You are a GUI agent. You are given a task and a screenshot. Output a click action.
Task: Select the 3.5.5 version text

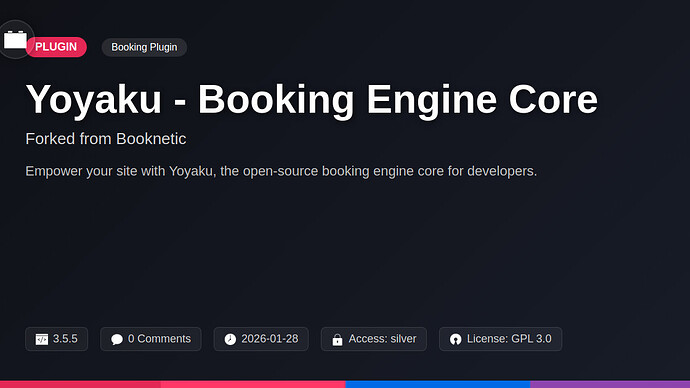[x=65, y=339]
